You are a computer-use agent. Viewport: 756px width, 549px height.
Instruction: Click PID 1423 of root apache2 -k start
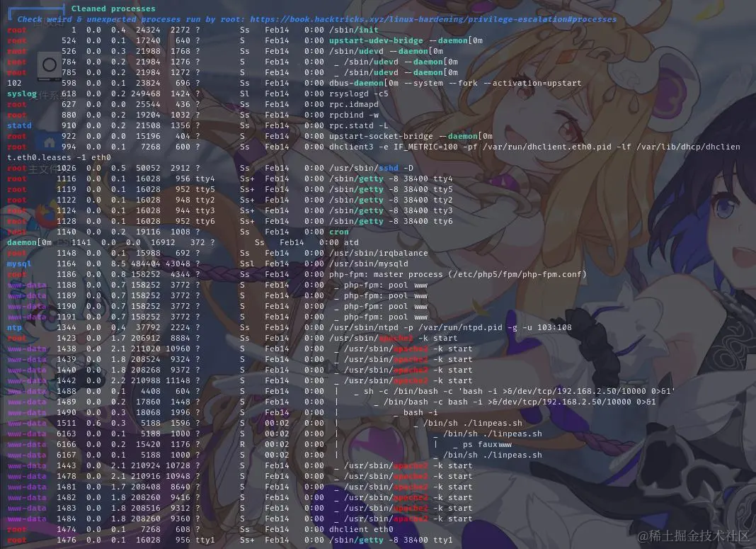click(66, 338)
